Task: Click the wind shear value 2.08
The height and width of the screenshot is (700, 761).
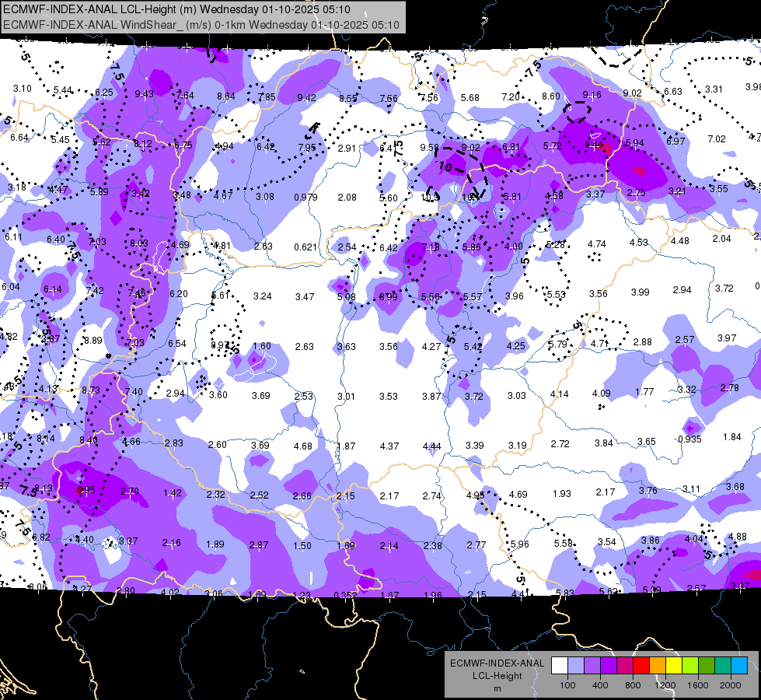Action: (x=347, y=198)
